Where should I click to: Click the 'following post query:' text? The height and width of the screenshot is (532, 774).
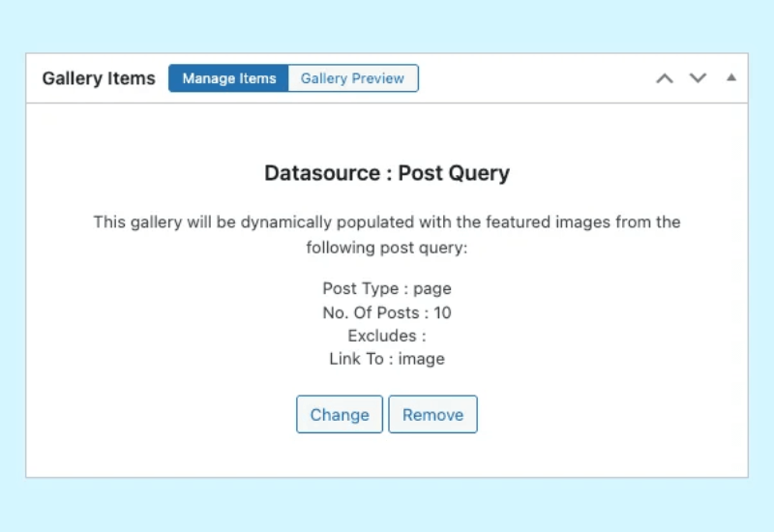point(387,248)
